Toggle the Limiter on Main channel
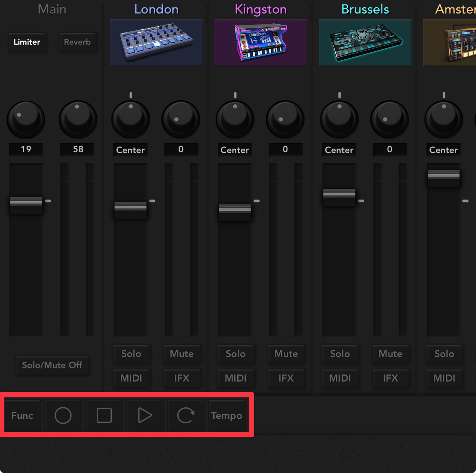This screenshot has height=473, width=476. (27, 42)
